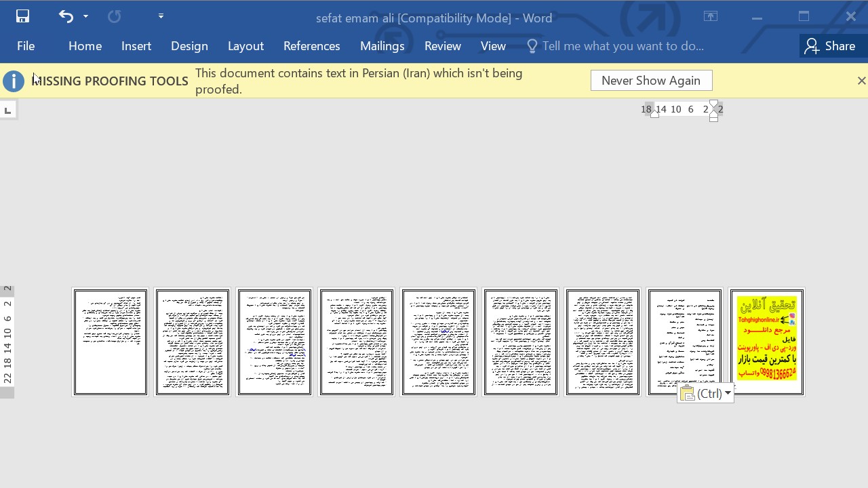Click the Tell me lightbulb icon

pyautogui.click(x=532, y=46)
